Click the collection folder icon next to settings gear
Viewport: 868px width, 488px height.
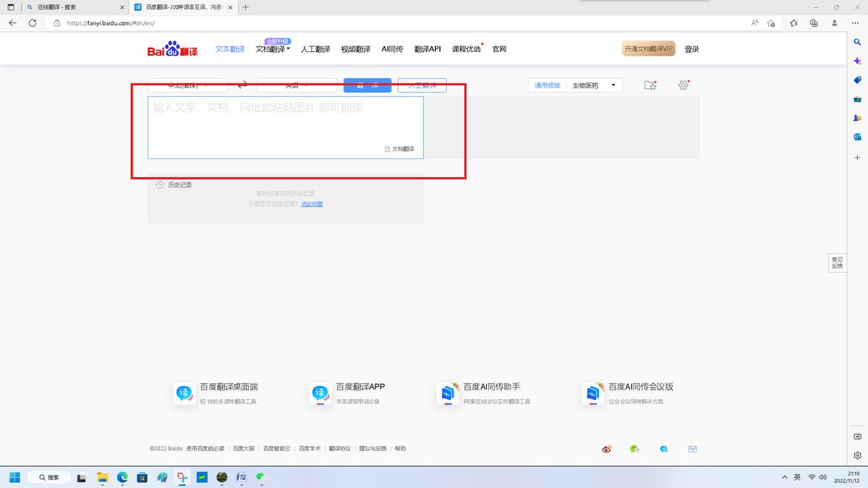click(x=650, y=85)
